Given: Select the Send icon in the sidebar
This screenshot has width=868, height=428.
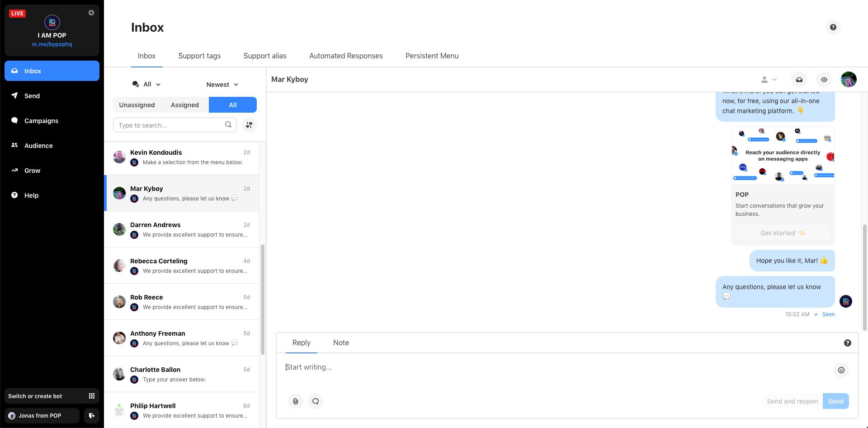Looking at the screenshot, I should tap(32, 95).
